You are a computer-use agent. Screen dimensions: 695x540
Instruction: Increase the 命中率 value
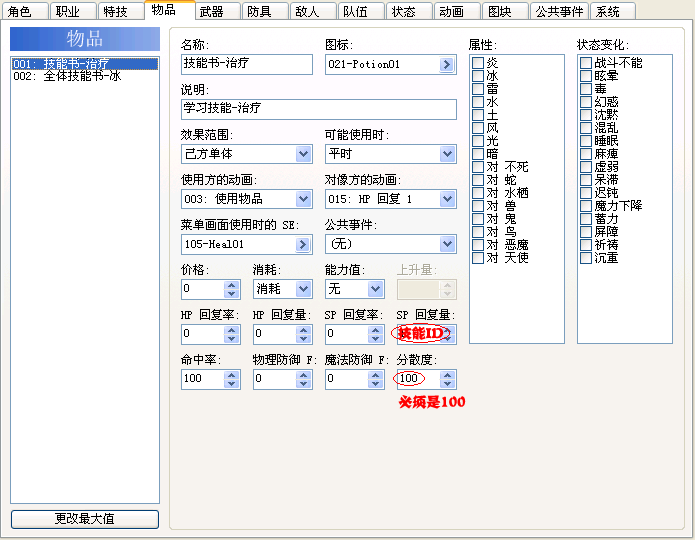[x=231, y=375]
